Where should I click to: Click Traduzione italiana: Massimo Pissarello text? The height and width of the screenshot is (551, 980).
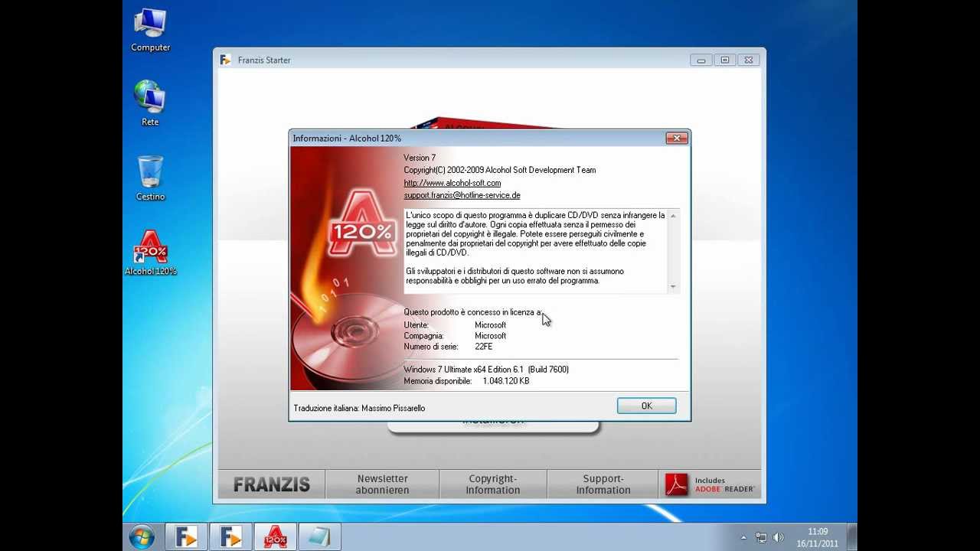(359, 409)
